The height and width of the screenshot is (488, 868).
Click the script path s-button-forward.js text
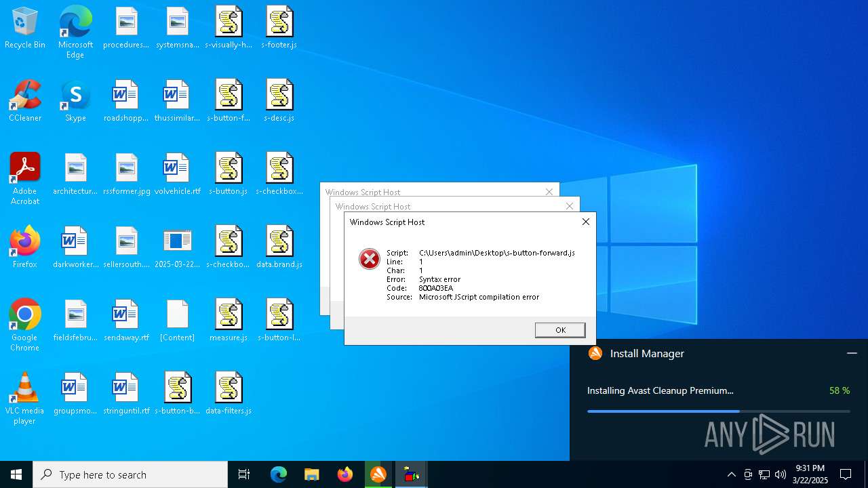pyautogui.click(x=497, y=253)
